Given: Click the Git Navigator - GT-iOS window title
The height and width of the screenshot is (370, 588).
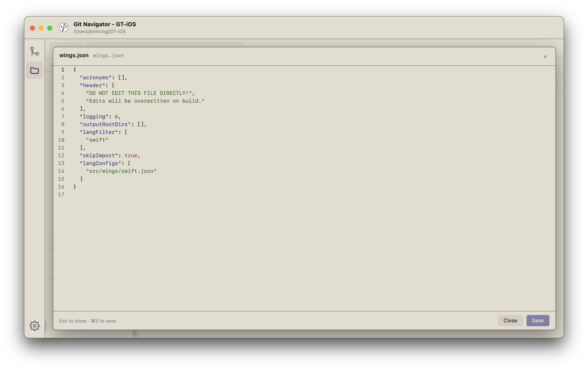Looking at the screenshot, I should (x=105, y=24).
